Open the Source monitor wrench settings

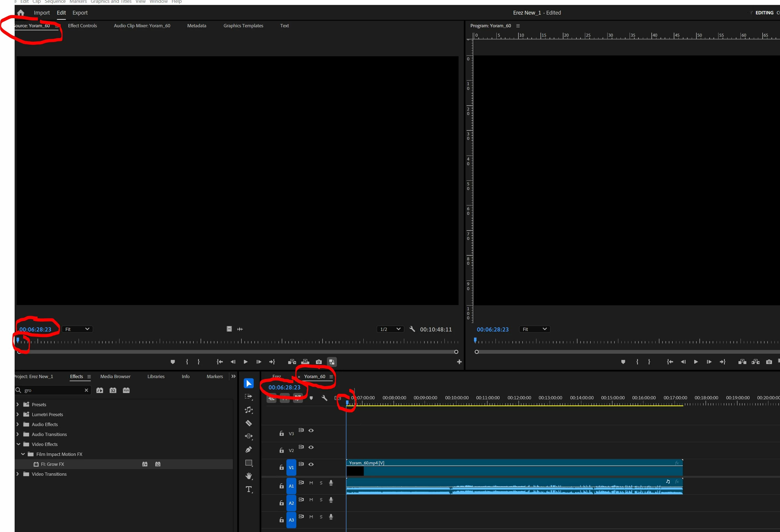pos(412,329)
